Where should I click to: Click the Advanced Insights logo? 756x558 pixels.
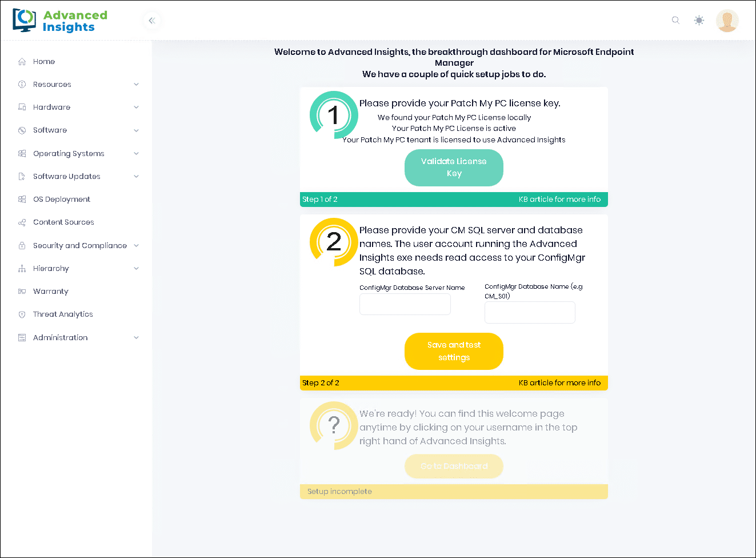click(x=60, y=21)
